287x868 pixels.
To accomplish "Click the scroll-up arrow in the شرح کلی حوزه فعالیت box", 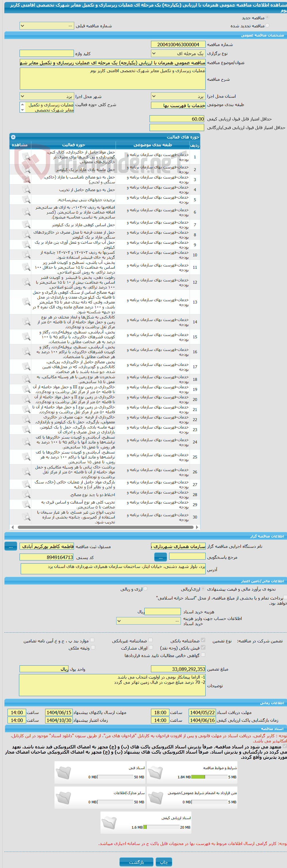I will coord(23,104).
